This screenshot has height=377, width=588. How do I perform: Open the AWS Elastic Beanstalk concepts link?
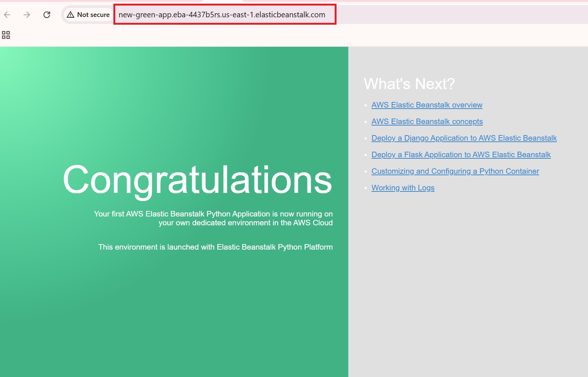[x=427, y=121]
